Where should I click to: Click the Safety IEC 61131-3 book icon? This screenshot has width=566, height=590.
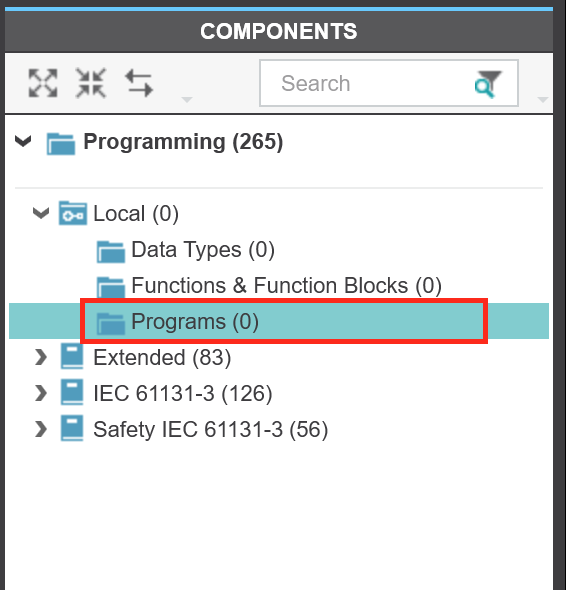(x=72, y=428)
